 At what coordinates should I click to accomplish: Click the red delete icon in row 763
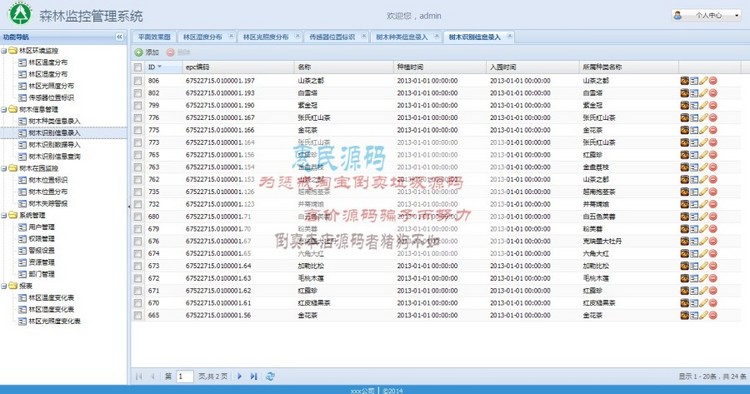[713, 167]
